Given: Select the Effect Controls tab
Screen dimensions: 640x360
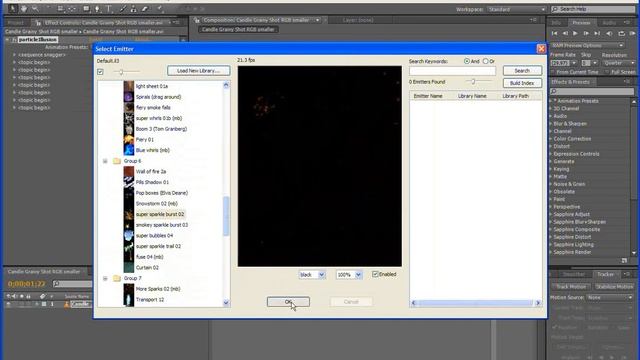Looking at the screenshot, I should point(104,23).
